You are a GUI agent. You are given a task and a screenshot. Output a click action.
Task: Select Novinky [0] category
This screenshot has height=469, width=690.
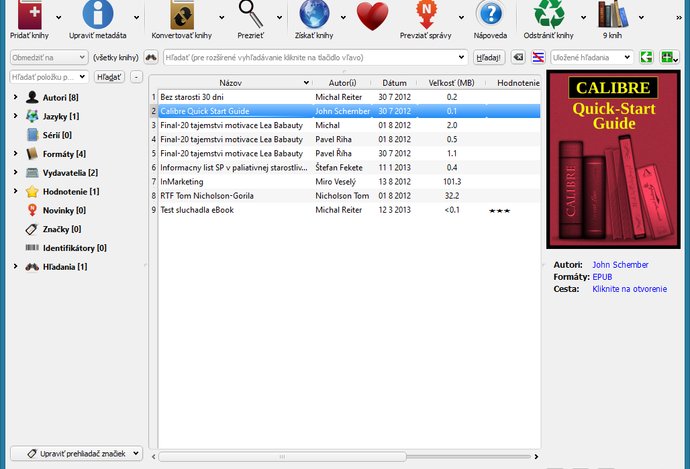pyautogui.click(x=64, y=210)
